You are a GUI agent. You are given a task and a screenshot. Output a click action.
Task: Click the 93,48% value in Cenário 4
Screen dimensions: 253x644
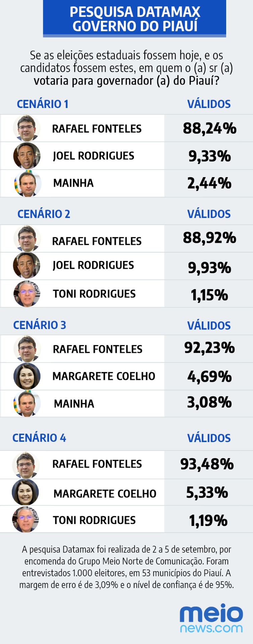tap(207, 464)
